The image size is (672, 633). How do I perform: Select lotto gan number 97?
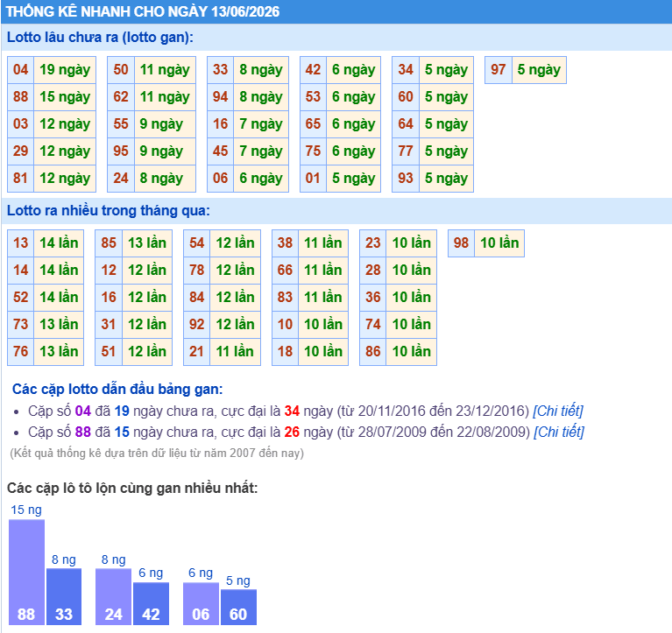point(498,70)
